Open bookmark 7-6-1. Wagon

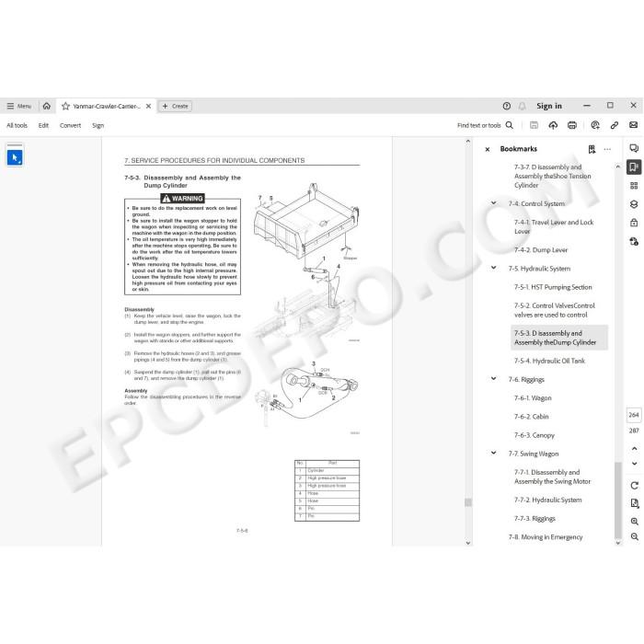(533, 398)
